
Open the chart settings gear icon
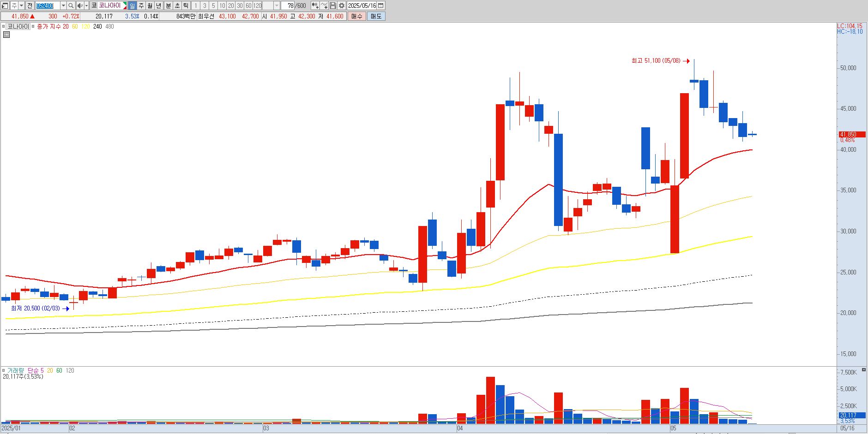(342, 6)
